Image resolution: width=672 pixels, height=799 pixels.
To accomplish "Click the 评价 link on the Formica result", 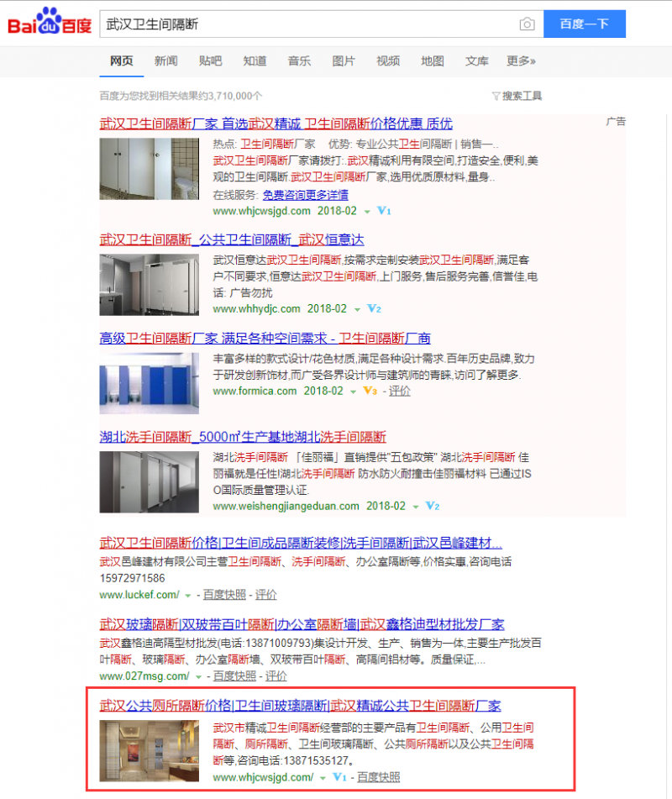I will (400, 391).
